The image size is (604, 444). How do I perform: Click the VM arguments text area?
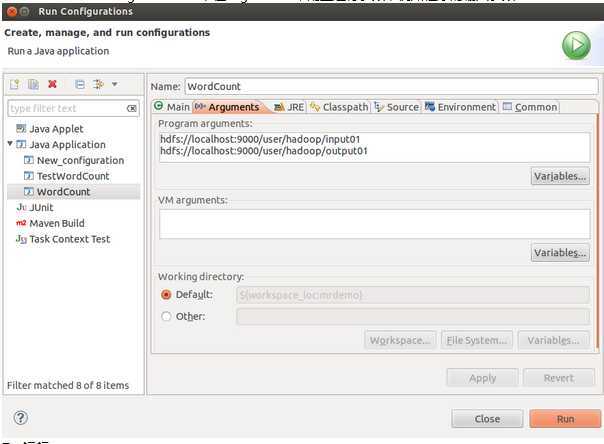tap(374, 224)
